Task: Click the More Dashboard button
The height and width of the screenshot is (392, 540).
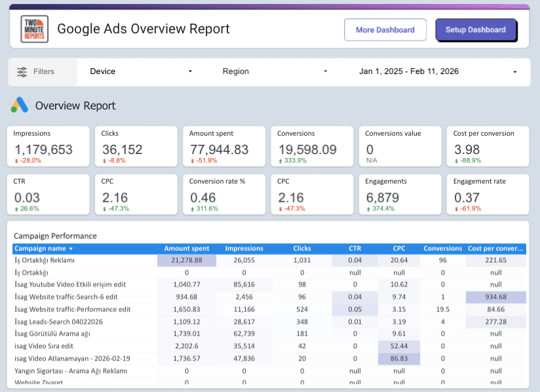Action: (385, 29)
